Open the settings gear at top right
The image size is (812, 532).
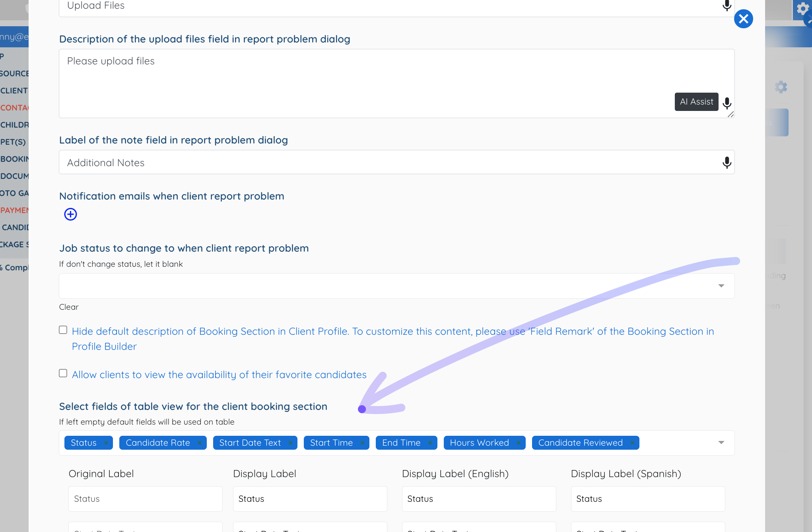[x=802, y=9]
